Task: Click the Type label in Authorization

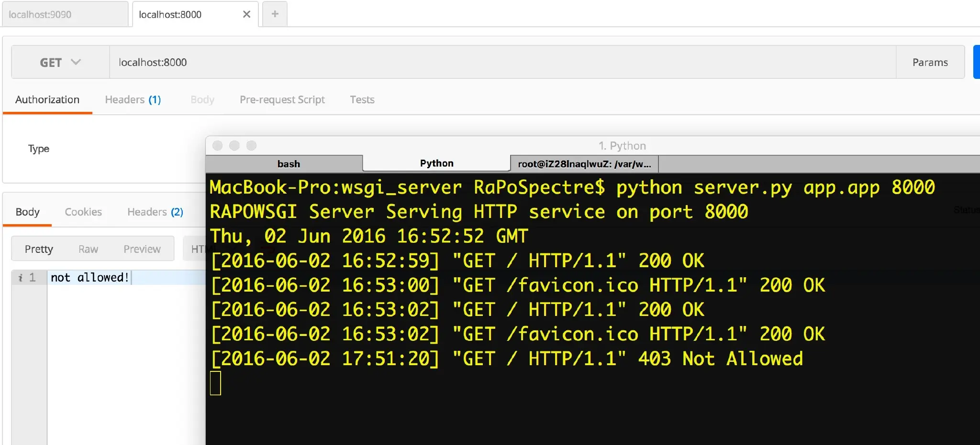Action: click(x=39, y=149)
